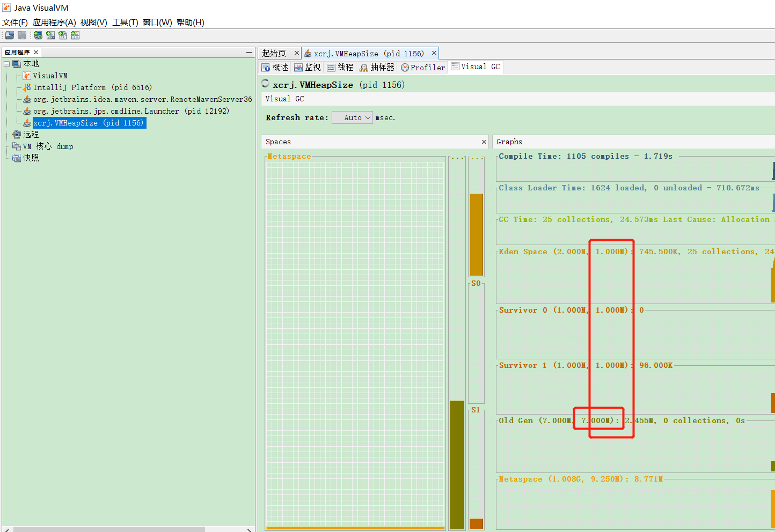Switch to the 线程 tab
775x532 pixels.
tap(341, 68)
